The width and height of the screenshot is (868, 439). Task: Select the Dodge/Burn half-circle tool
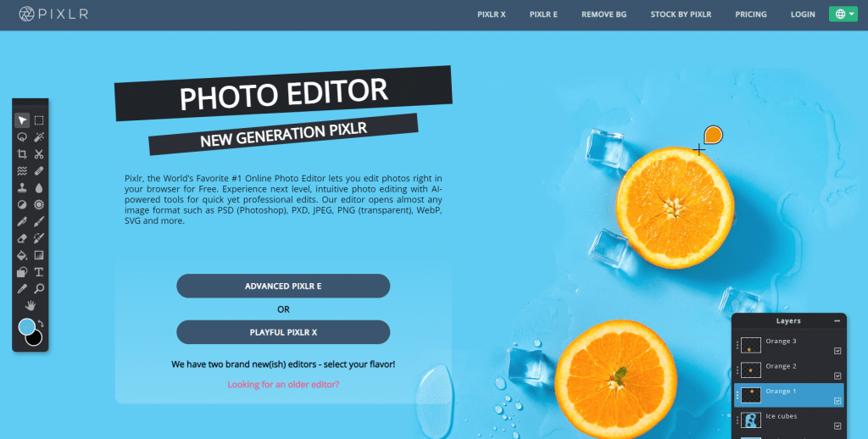pos(22,204)
